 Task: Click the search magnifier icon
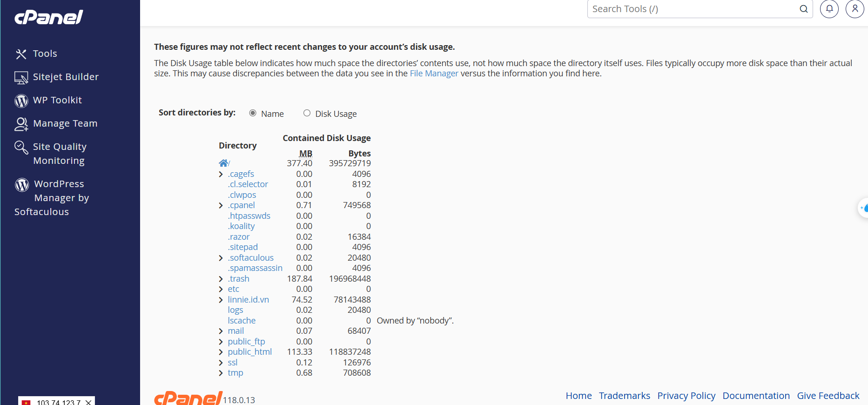coord(803,9)
